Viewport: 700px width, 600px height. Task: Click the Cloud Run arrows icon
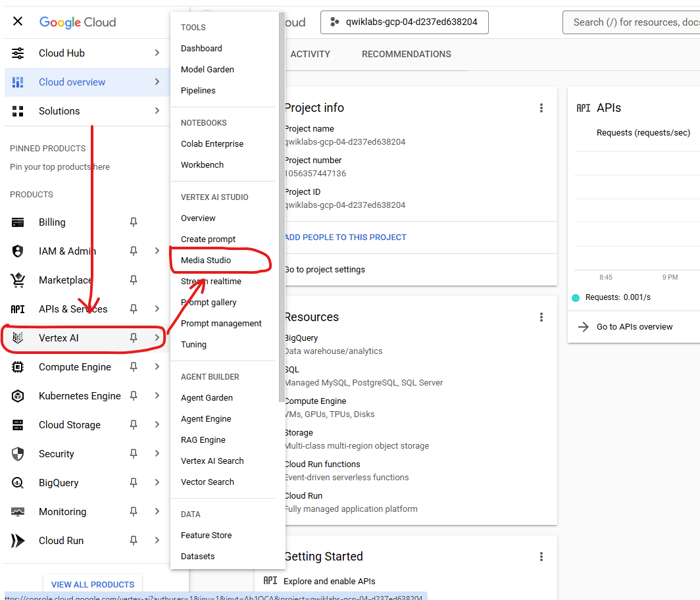pyautogui.click(x=18, y=541)
